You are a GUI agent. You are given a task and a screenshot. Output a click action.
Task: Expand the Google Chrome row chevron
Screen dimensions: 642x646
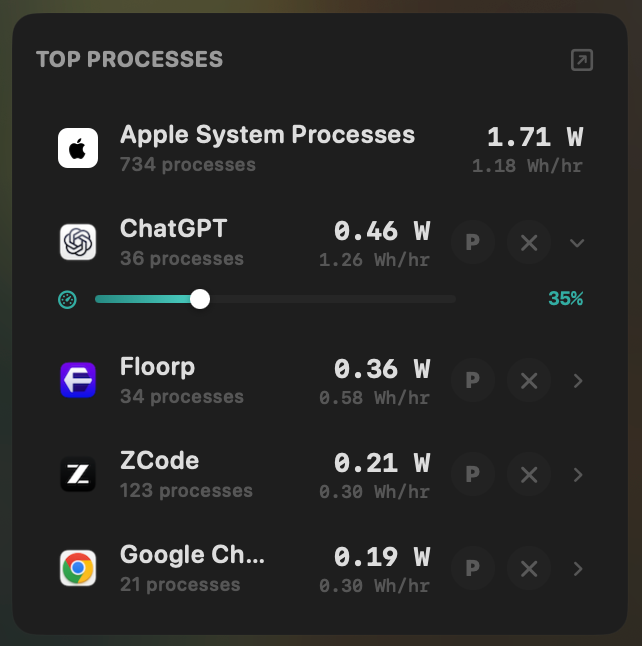tap(578, 569)
